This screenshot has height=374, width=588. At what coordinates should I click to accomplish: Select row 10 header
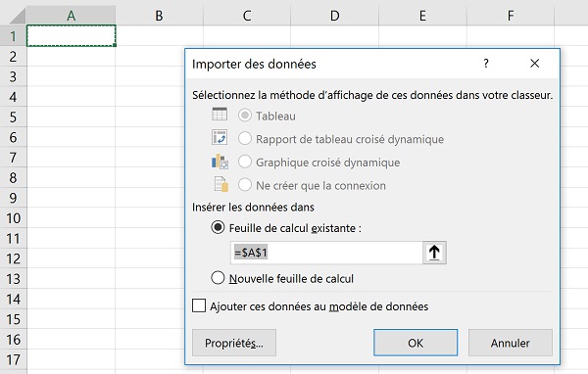click(13, 218)
